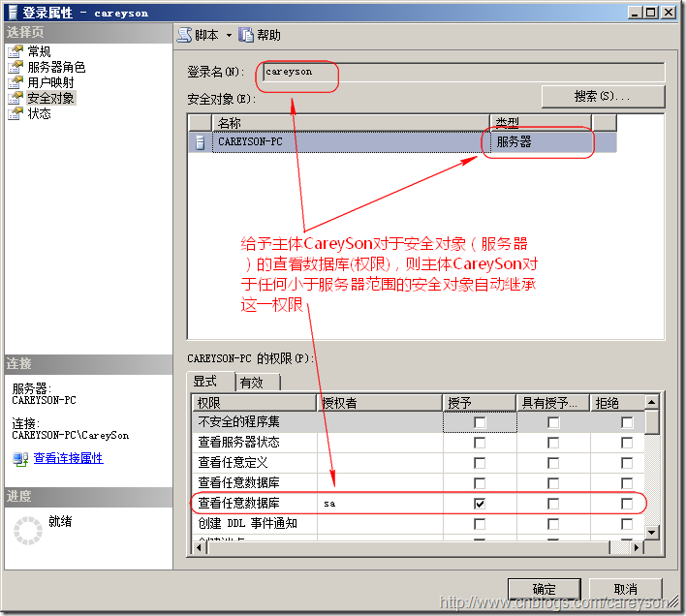Click the vertical scrollbar thumb of permissions
This screenshot has height=616, width=686.
click(651, 422)
